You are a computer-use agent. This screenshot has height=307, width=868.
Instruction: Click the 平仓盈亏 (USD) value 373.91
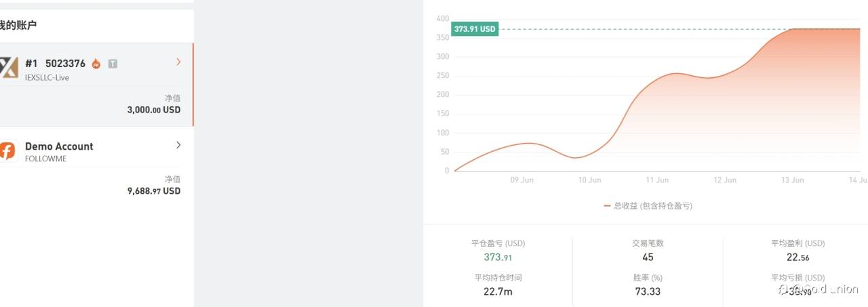pyautogui.click(x=498, y=258)
